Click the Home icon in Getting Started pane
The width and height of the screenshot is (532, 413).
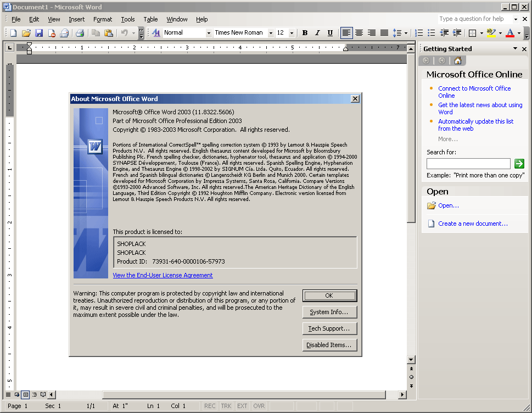(457, 60)
